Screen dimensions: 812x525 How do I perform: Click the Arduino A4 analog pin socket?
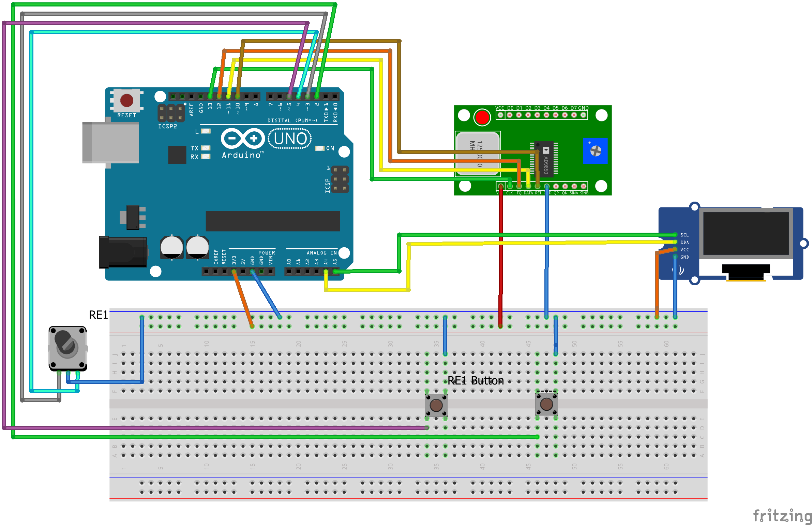326,272
